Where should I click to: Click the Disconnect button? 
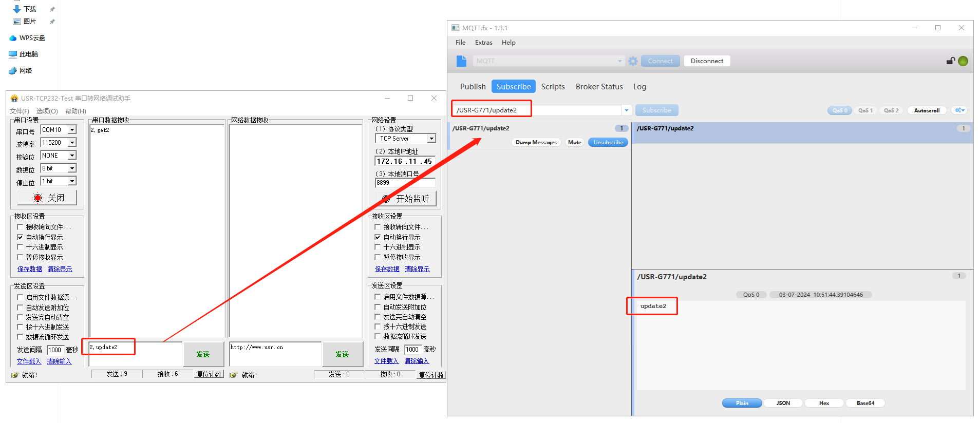(x=707, y=61)
